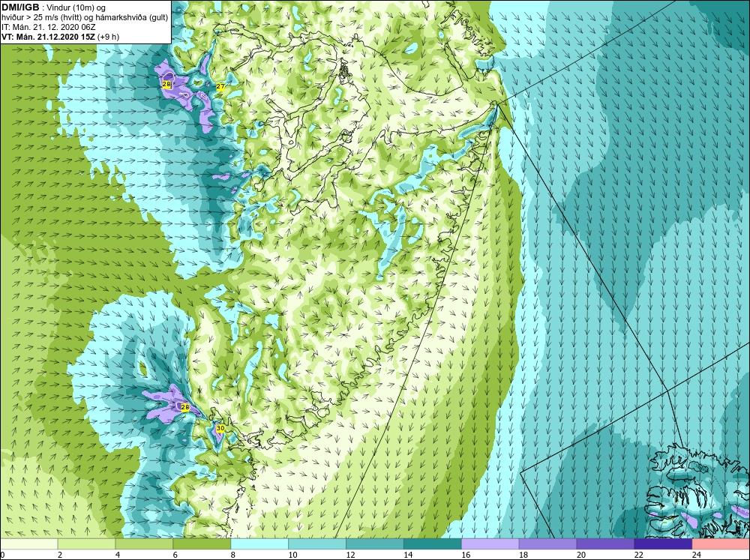Screen dimensions: 750x560
Task: Click the scale number 16 on the legend
Action: click(466, 555)
